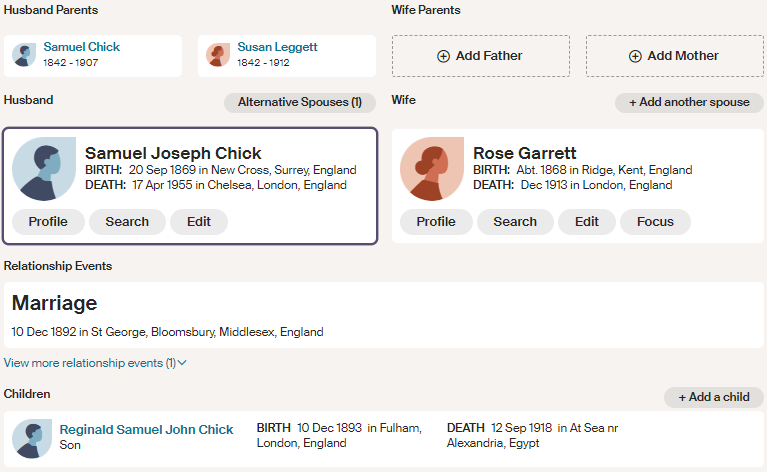767x472 pixels.
Task: Open Reginald Samuel John Chick name link
Action: pos(146,430)
